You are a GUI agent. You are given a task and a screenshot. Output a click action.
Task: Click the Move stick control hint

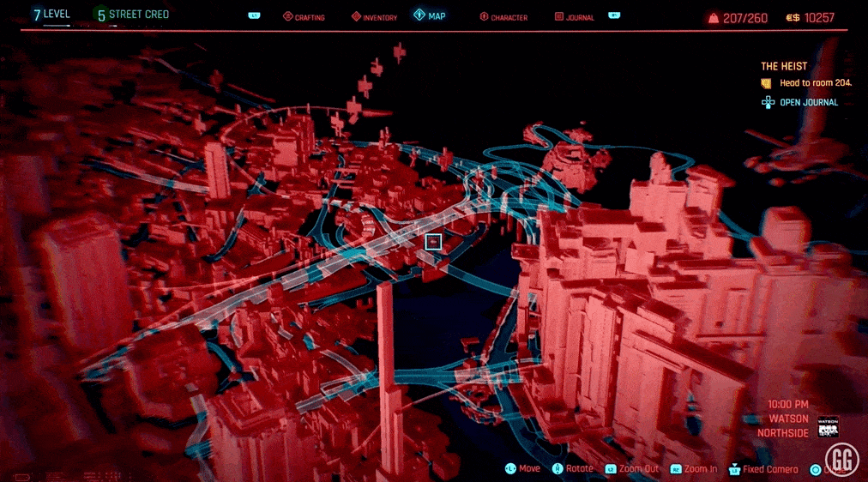click(x=521, y=469)
